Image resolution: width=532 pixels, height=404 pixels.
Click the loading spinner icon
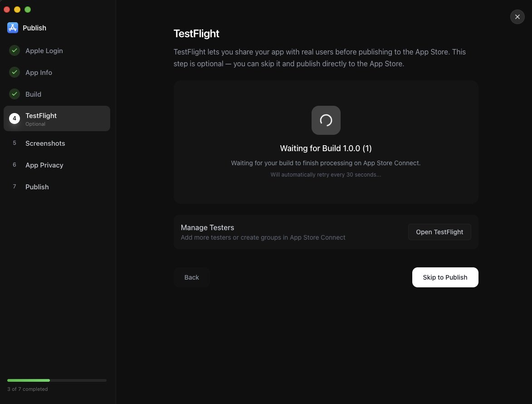click(x=326, y=120)
